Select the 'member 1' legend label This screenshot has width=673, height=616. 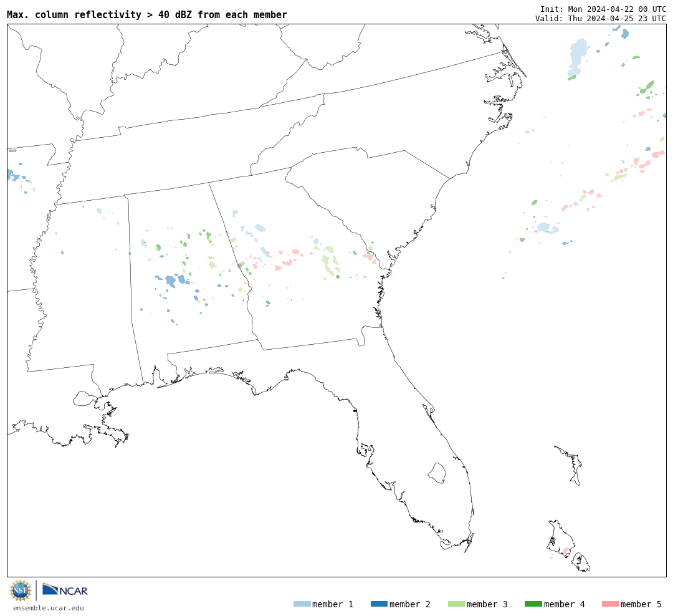(x=333, y=604)
